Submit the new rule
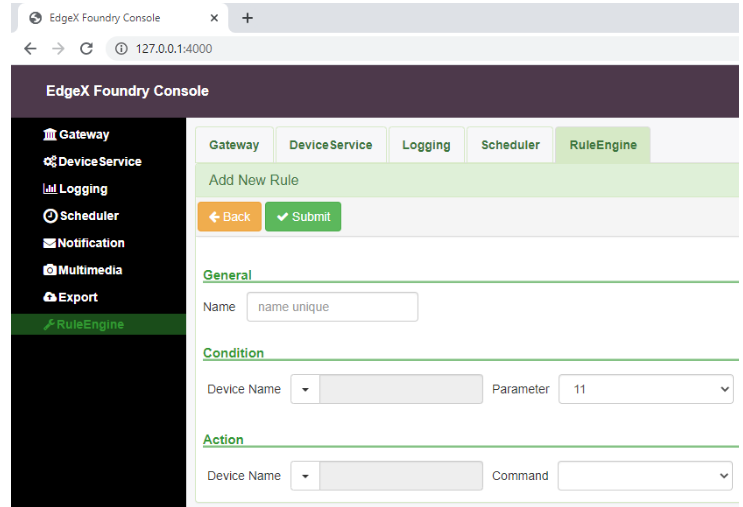 click(302, 217)
